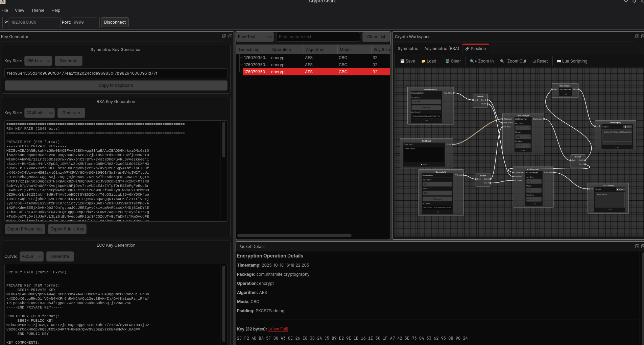The height and width of the screenshot is (345, 644).
Task: Change the ECC curve from P-256
Action: pyautogui.click(x=31, y=256)
